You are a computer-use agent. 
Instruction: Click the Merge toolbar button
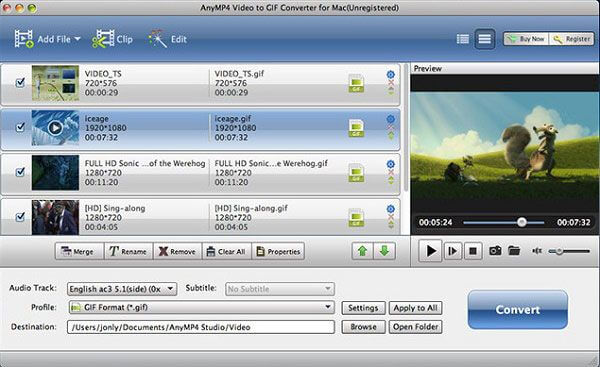[79, 251]
